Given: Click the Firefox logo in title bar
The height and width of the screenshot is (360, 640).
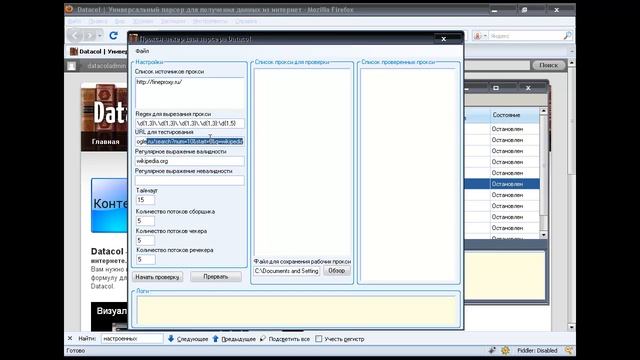Looking at the screenshot, I should tap(69, 9).
